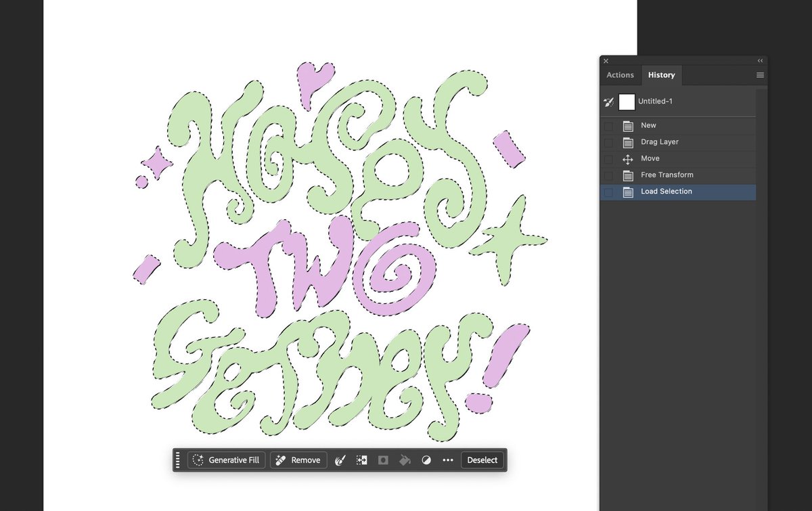Viewport: 812px width, 511px height.
Task: Open the adjustment layer half-circle icon
Action: point(426,460)
